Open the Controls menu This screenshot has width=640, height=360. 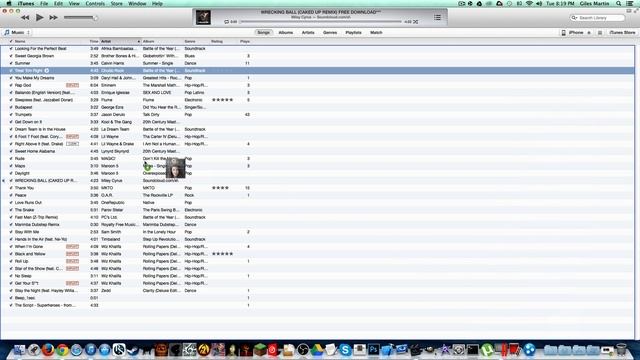[95, 3]
